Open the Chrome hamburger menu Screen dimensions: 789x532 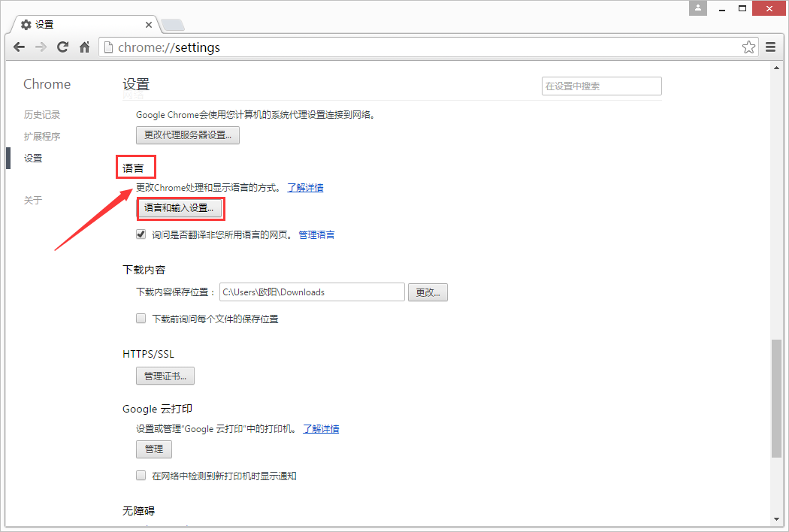coord(770,47)
